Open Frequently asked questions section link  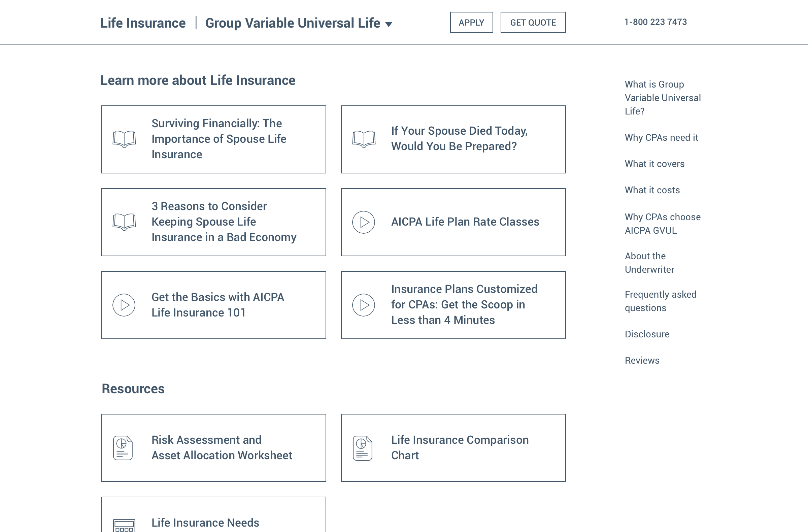click(x=660, y=301)
